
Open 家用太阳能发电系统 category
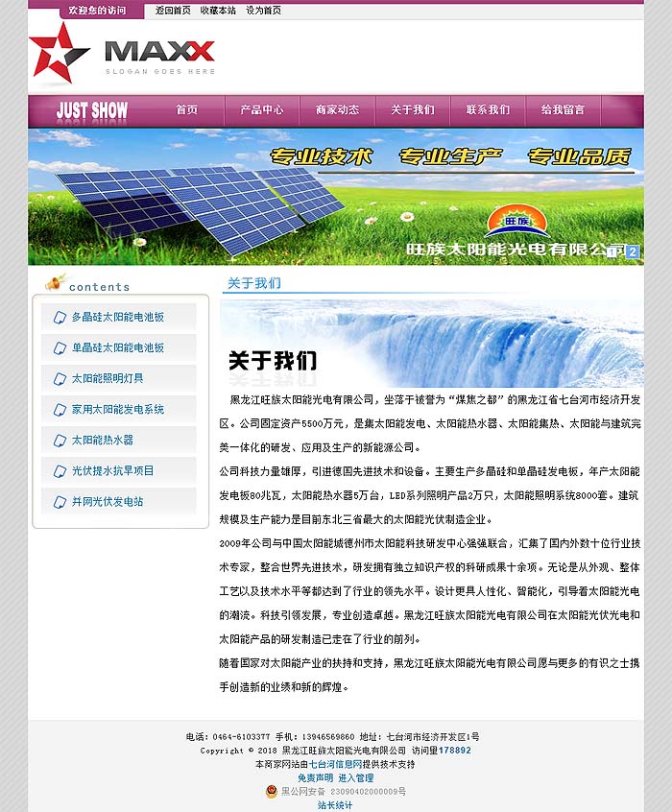[118, 409]
